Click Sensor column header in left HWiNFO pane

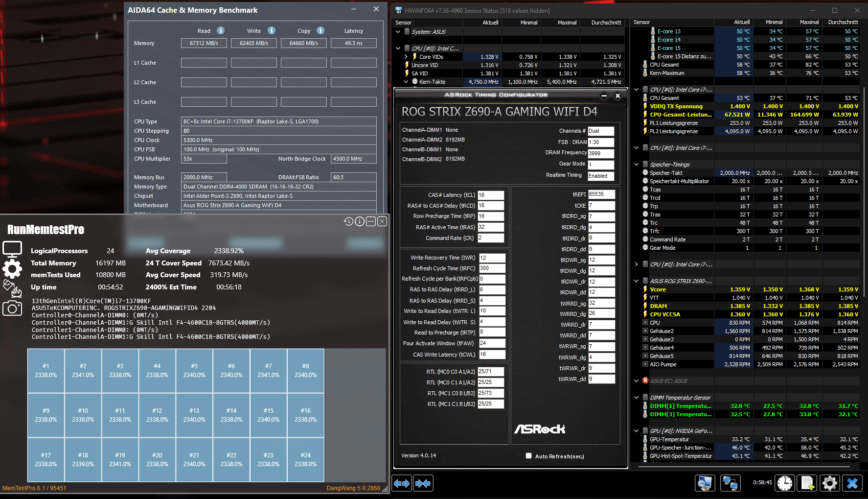click(428, 23)
